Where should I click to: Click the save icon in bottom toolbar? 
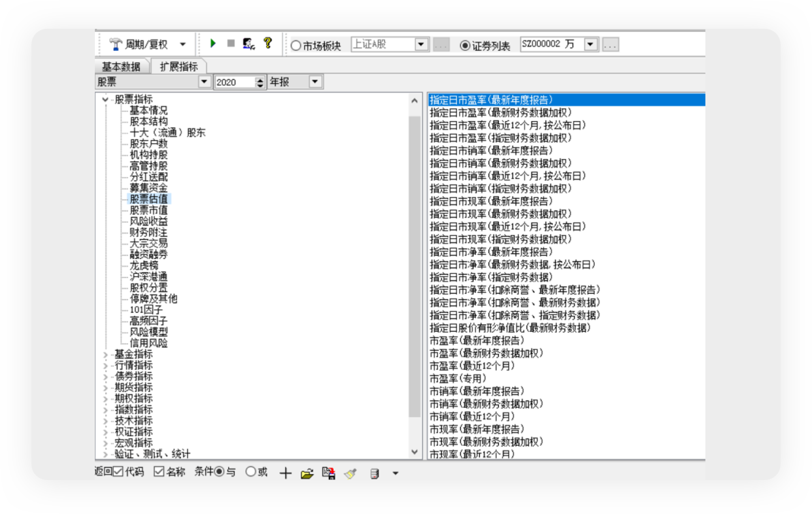(x=328, y=473)
